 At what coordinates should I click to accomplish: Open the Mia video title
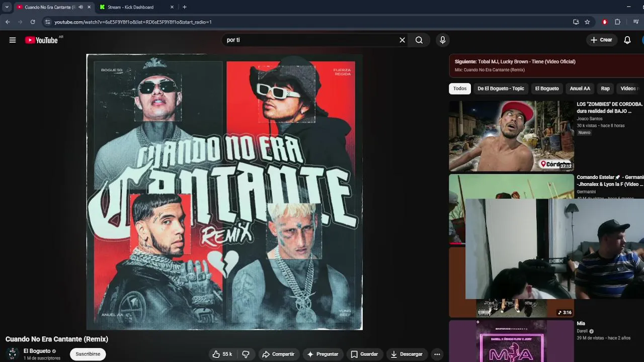(x=581, y=324)
